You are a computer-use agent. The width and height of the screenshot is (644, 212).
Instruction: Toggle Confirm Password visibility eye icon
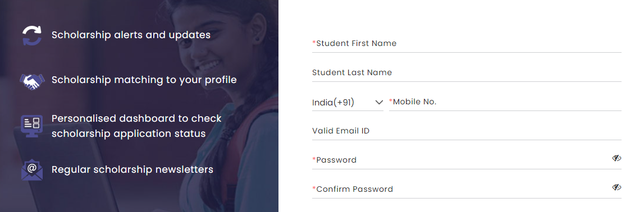tap(616, 187)
